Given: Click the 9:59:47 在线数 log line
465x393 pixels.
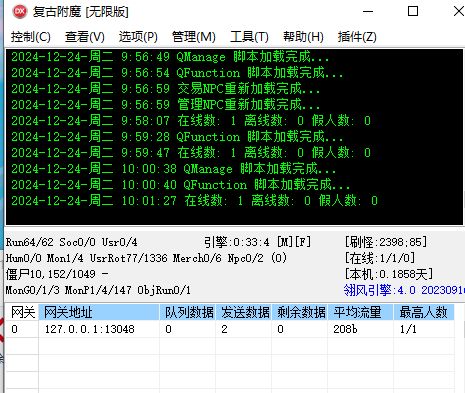Looking at the screenshot, I should 191,153.
